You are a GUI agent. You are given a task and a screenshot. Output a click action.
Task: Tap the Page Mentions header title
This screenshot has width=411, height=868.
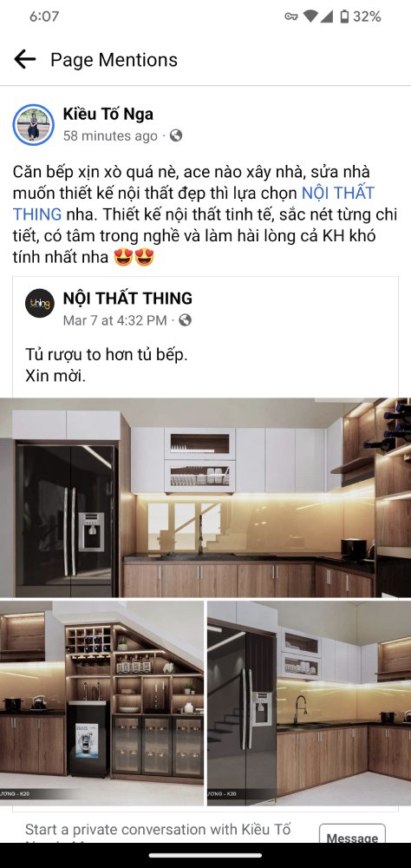(x=114, y=59)
